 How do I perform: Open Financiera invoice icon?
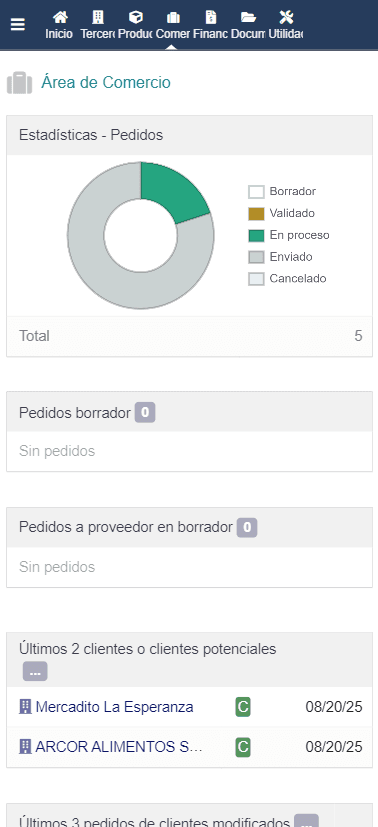pyautogui.click(x=211, y=17)
